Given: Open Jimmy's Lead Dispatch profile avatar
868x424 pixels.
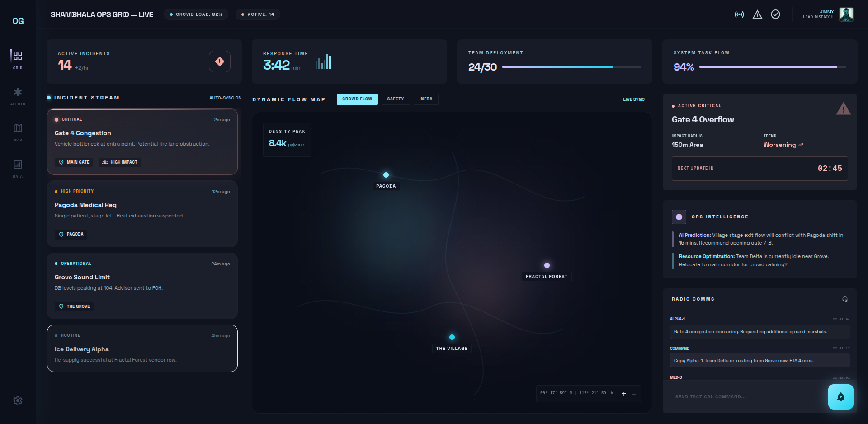Looking at the screenshot, I should pos(846,14).
